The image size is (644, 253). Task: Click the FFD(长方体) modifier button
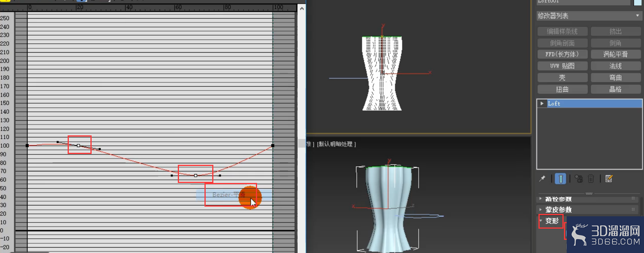click(562, 54)
